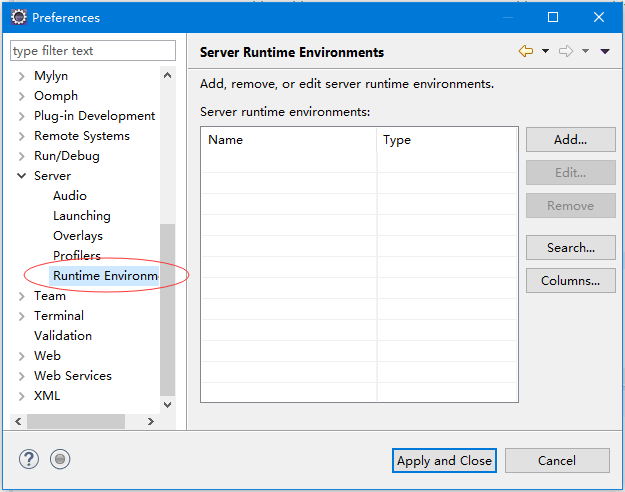Click the Search... button
Image resolution: width=625 pixels, height=492 pixels.
coord(570,248)
